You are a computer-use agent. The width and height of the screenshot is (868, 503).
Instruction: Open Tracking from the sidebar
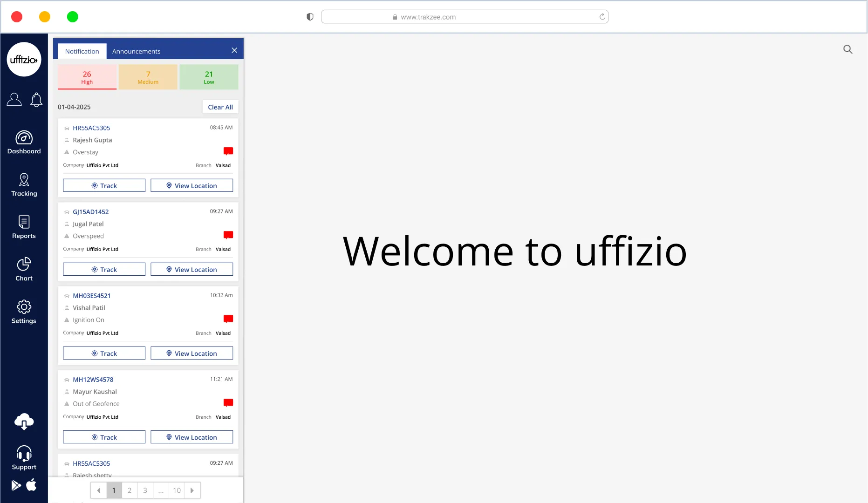coord(24,185)
